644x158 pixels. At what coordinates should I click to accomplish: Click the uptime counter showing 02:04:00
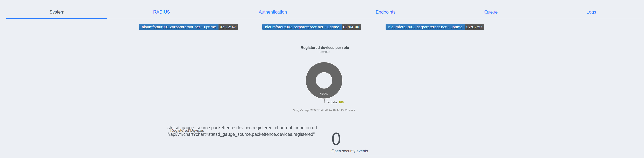(x=351, y=27)
